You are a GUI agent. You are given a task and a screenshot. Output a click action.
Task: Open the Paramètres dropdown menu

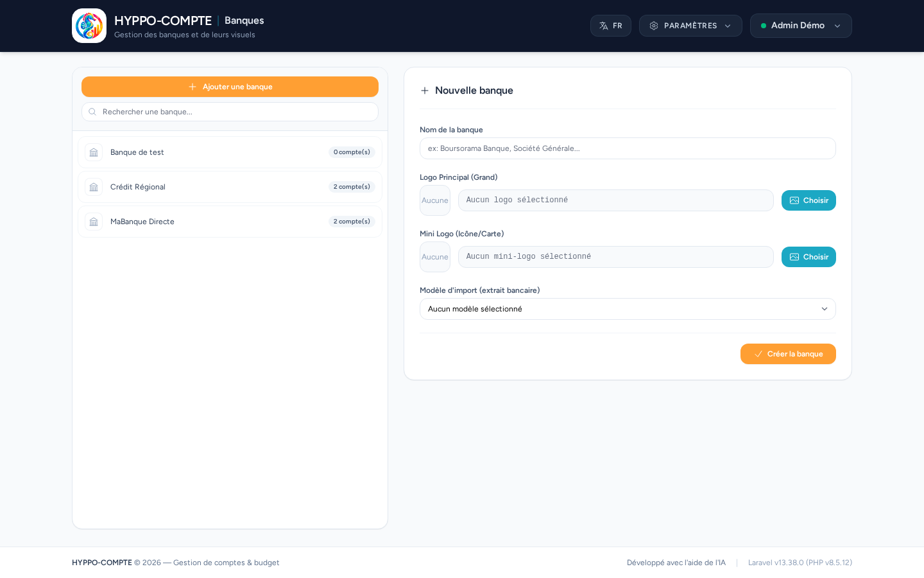(690, 26)
